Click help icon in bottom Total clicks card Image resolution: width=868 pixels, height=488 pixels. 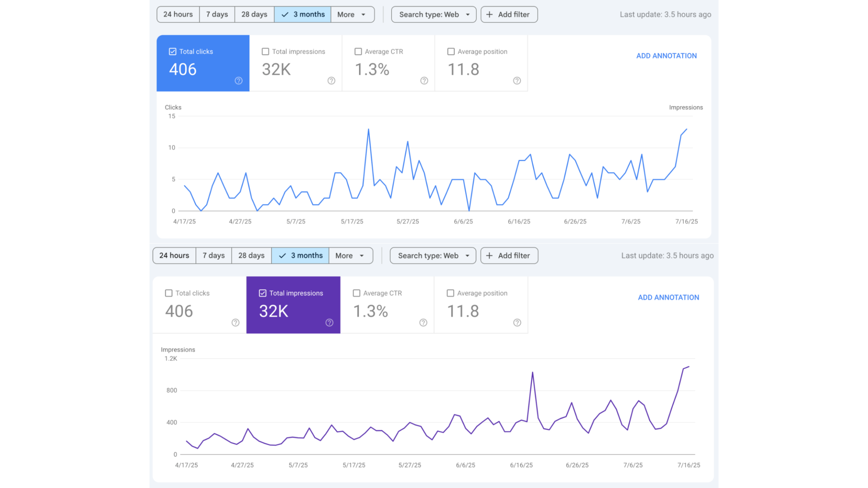tap(235, 323)
